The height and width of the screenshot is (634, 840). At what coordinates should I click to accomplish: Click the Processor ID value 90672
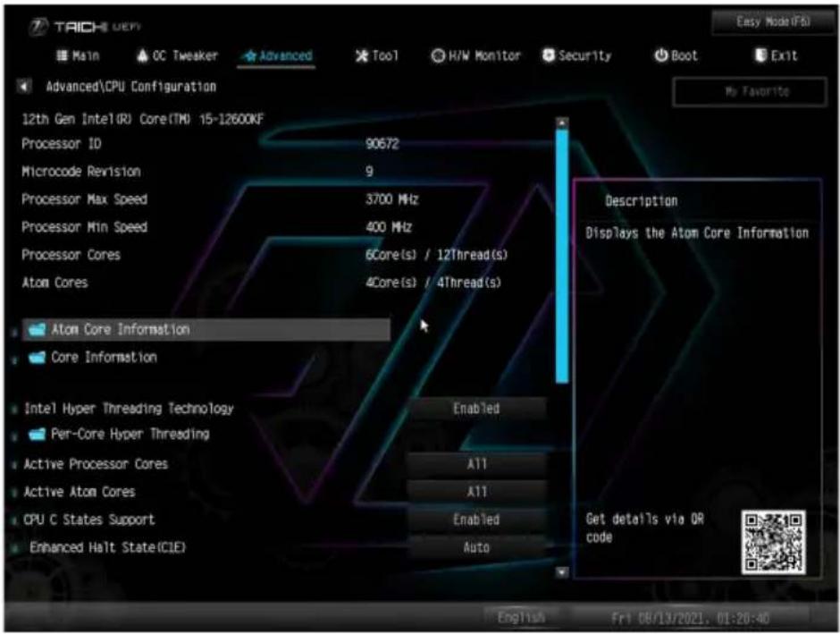(x=382, y=144)
